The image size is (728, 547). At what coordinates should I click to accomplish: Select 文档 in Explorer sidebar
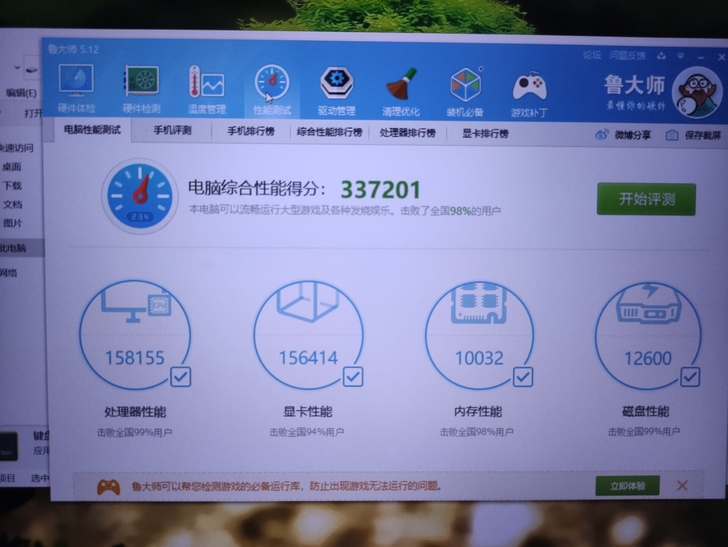(13, 204)
